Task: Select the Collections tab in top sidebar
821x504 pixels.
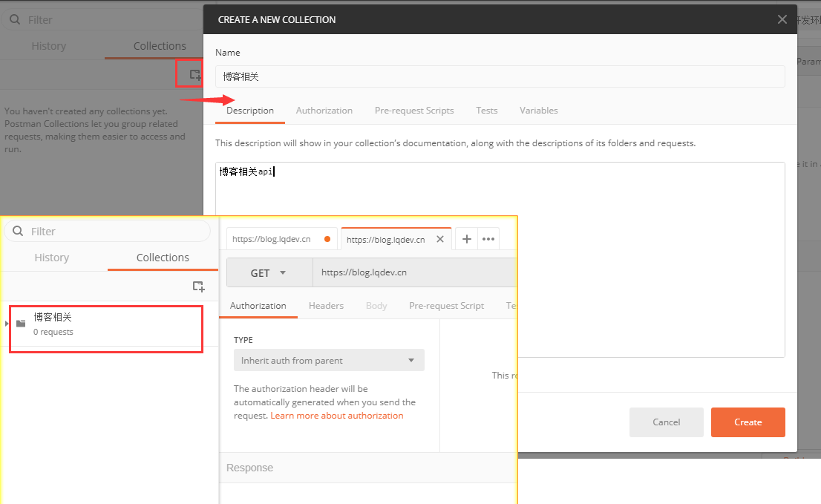Action: (160, 46)
